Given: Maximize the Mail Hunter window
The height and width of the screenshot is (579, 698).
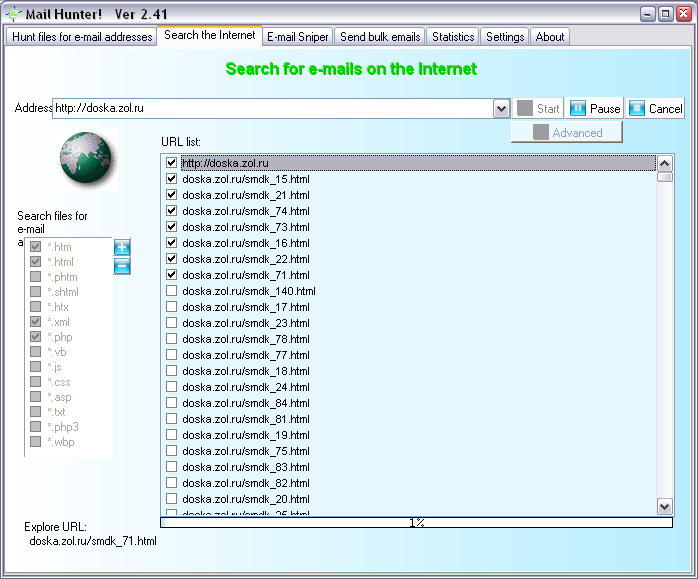Looking at the screenshot, I should coord(665,14).
